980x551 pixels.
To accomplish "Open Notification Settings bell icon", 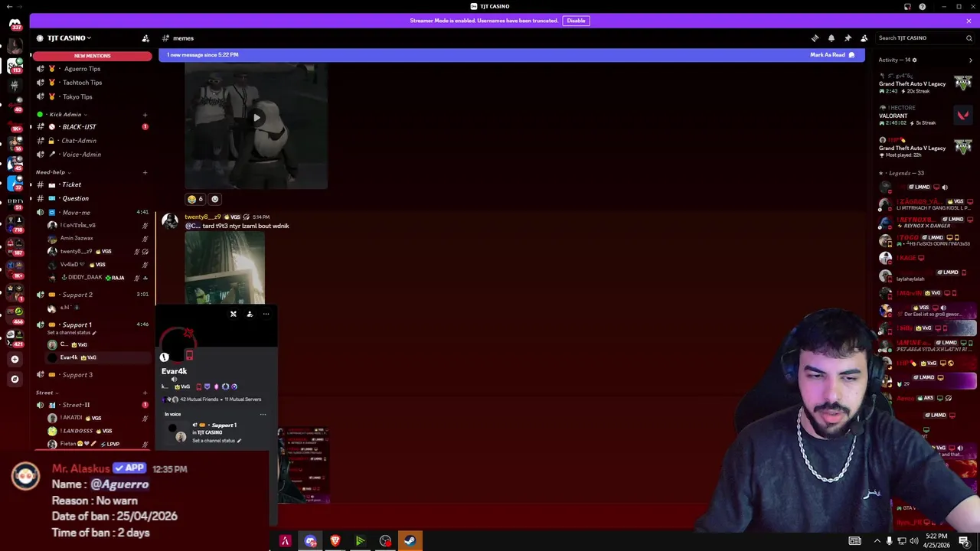I will pyautogui.click(x=831, y=38).
